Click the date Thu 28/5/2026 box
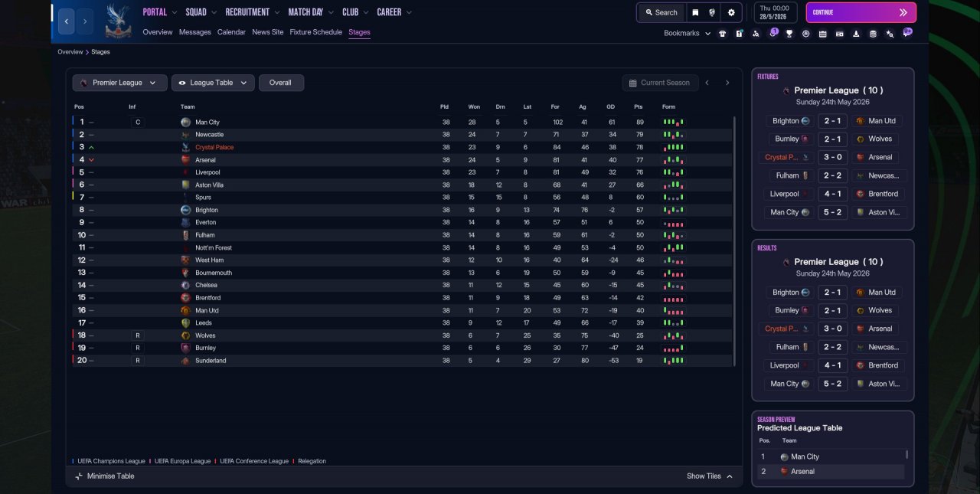Screen dimensions: 980x494 pos(777,12)
